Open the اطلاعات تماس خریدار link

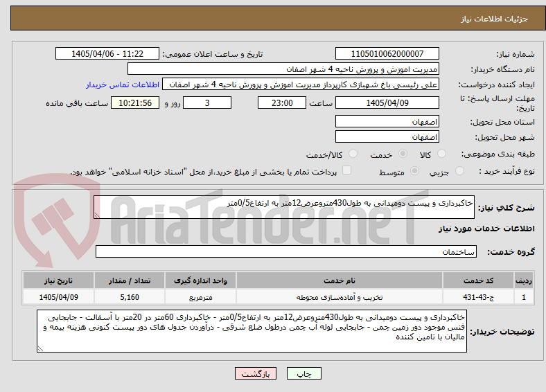pos(123,84)
